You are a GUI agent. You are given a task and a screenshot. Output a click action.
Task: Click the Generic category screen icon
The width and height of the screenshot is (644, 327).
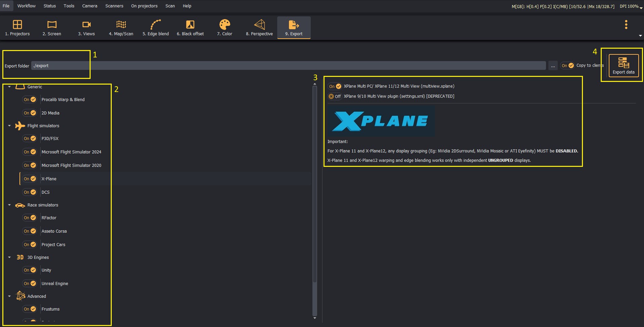coord(20,87)
